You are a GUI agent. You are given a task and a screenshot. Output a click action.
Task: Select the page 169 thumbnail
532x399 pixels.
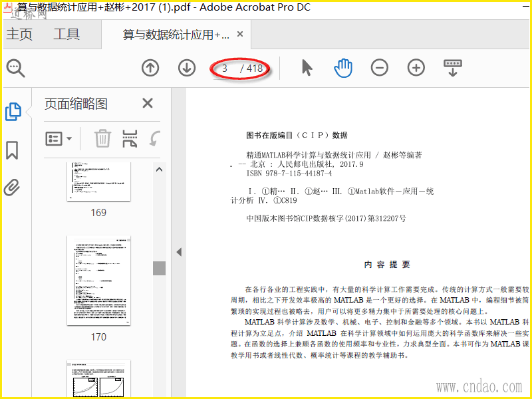pyautogui.click(x=98, y=182)
